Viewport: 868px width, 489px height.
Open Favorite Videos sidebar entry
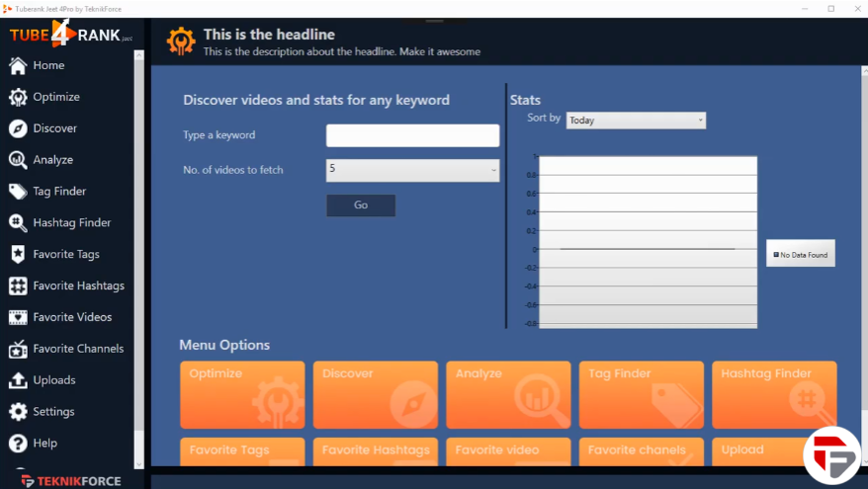(x=72, y=317)
